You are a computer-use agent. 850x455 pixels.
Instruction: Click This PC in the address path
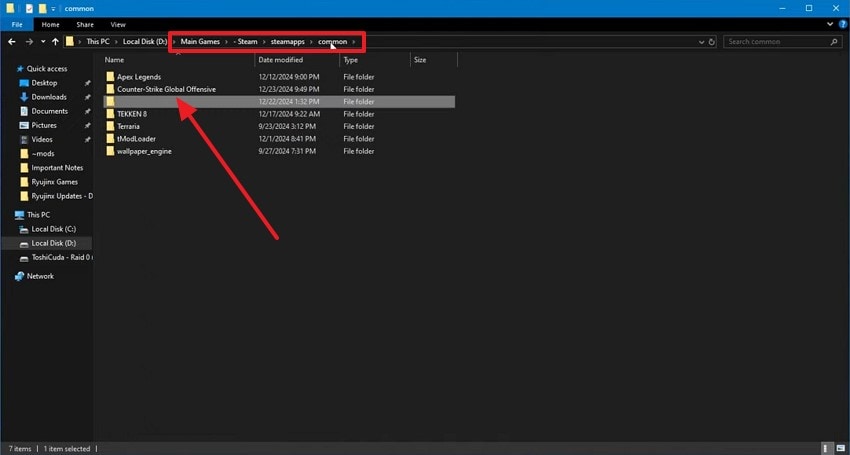click(x=98, y=42)
